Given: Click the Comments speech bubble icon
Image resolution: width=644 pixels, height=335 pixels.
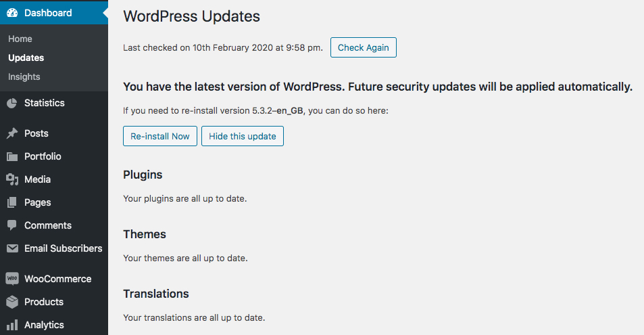Looking at the screenshot, I should click(x=12, y=225).
